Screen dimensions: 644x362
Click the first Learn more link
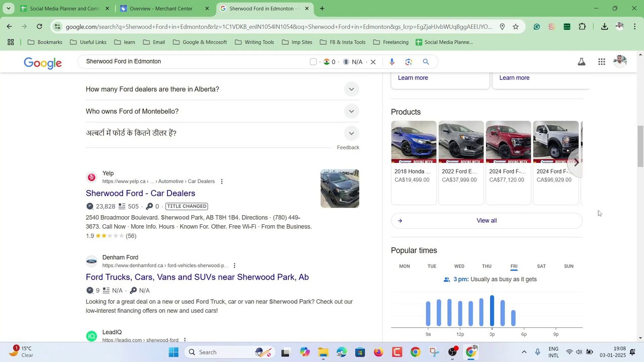coord(413,78)
